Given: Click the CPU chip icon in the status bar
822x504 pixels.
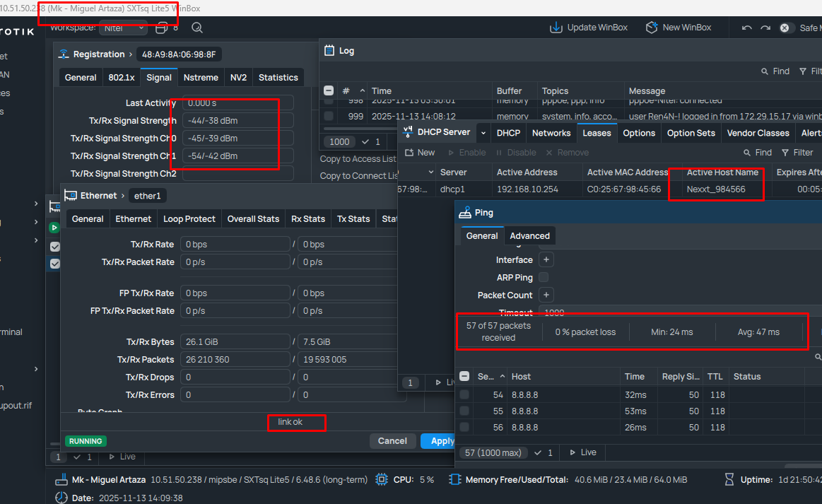Looking at the screenshot, I should (382, 479).
